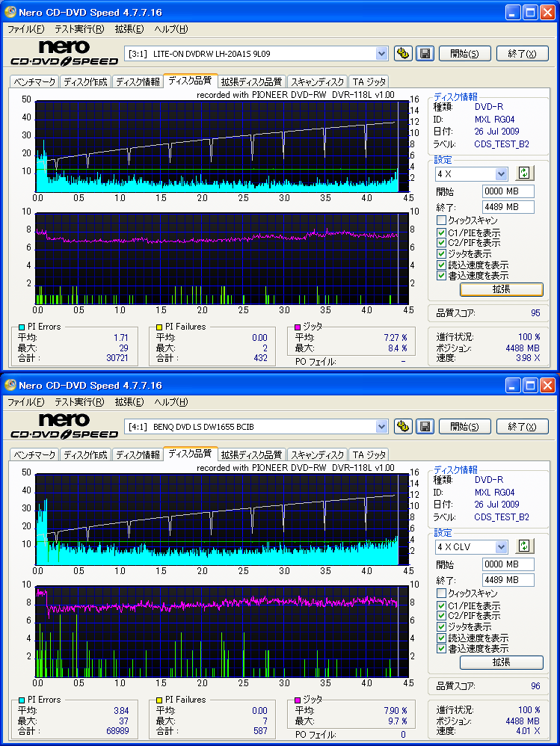
Task: Click the Nero app icon in the bottom title bar
Action: click(10, 385)
